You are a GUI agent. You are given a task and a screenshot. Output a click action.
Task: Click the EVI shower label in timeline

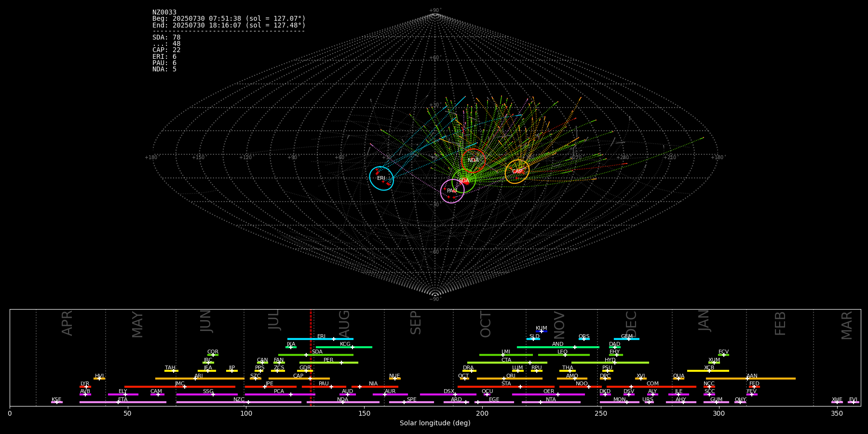[x=853, y=399]
